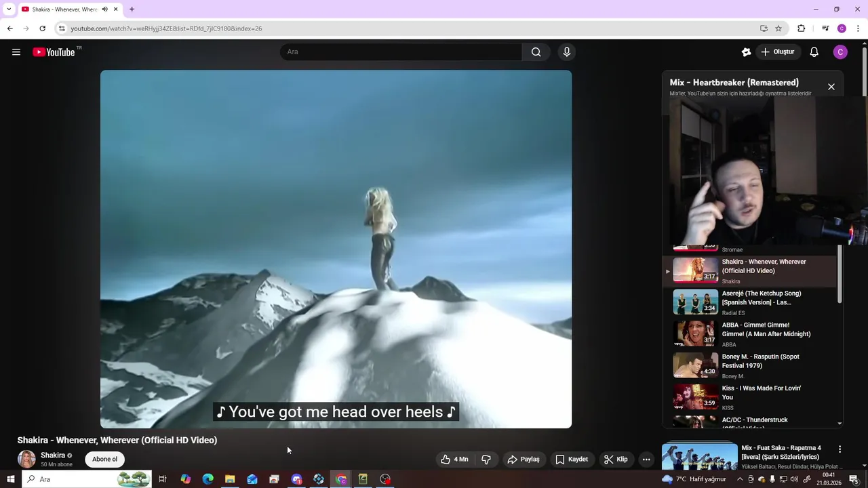868x488 pixels.
Task: Open Chrome media controls icon
Action: [x=825, y=28]
